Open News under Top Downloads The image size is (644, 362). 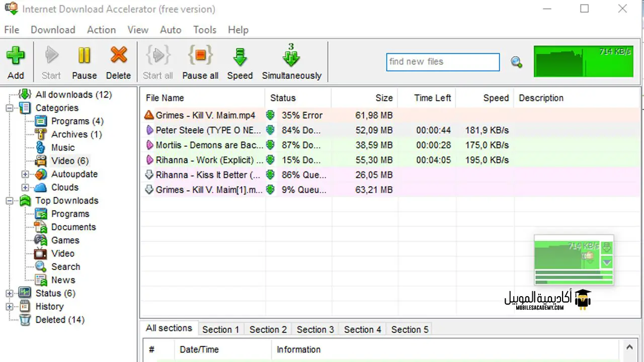pyautogui.click(x=63, y=280)
